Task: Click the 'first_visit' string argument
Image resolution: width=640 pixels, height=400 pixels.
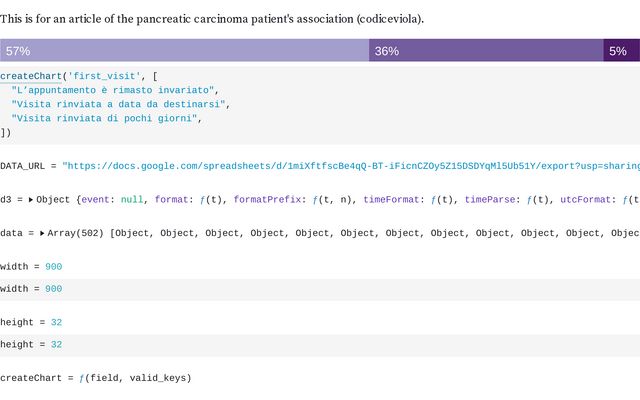Action: [105, 76]
